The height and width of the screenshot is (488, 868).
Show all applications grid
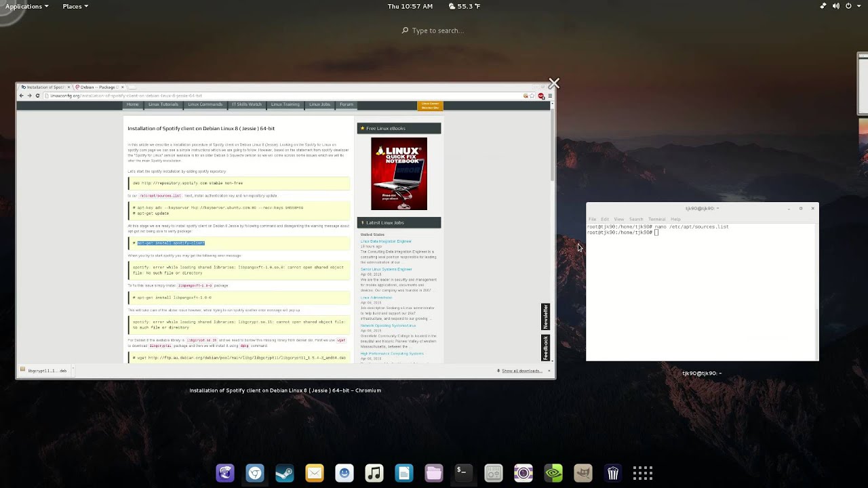point(643,473)
